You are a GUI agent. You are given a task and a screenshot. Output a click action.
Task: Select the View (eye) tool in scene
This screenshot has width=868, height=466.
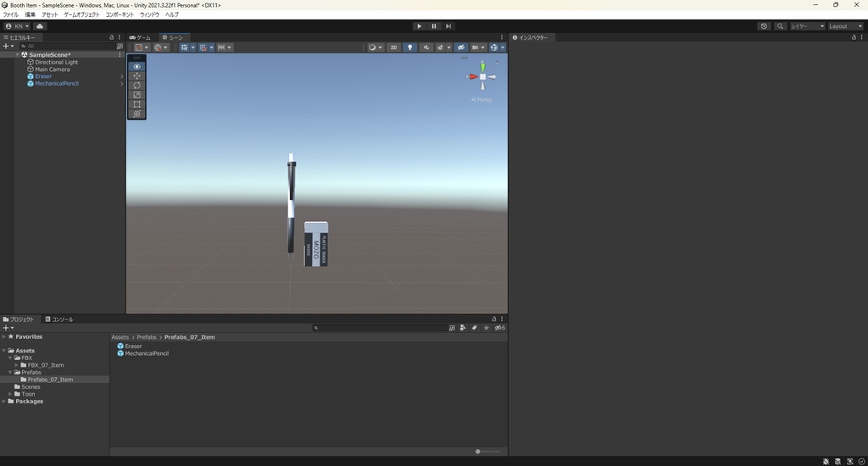(x=136, y=66)
